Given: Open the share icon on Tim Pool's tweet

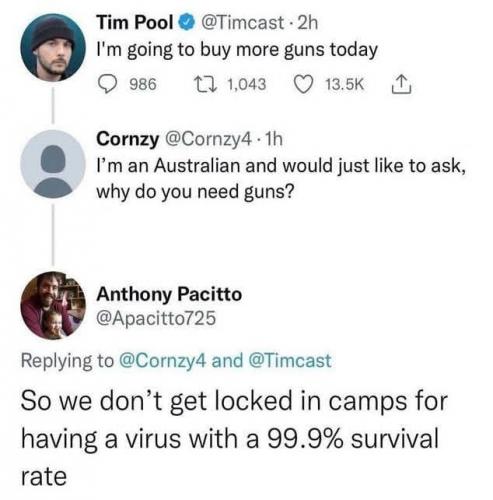Looking at the screenshot, I should pyautogui.click(x=402, y=84).
